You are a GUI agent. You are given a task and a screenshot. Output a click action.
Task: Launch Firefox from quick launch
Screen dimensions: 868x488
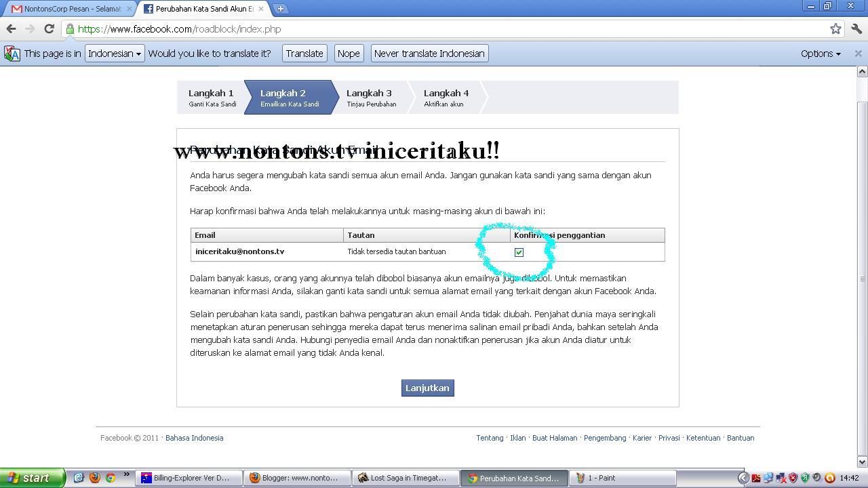coord(94,478)
